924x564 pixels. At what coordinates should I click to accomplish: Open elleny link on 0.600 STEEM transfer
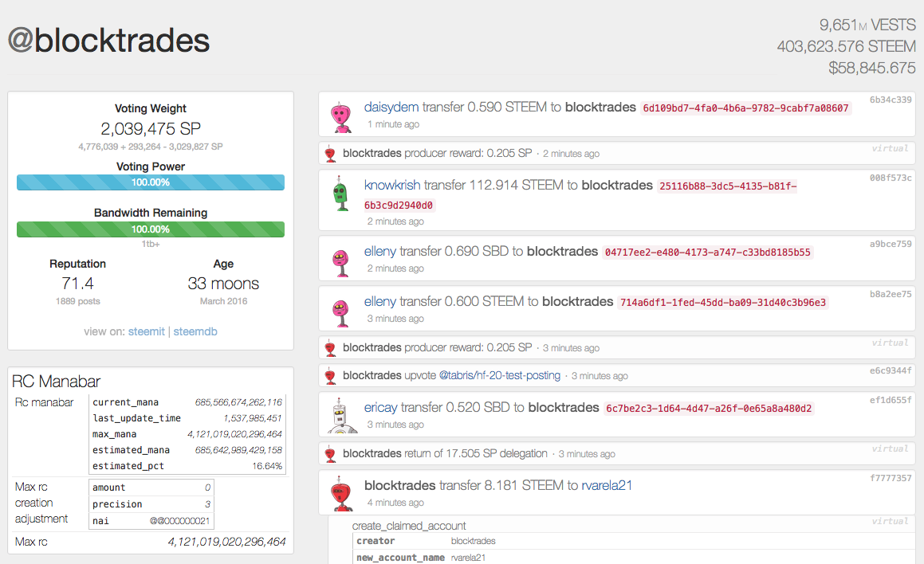pyautogui.click(x=380, y=301)
